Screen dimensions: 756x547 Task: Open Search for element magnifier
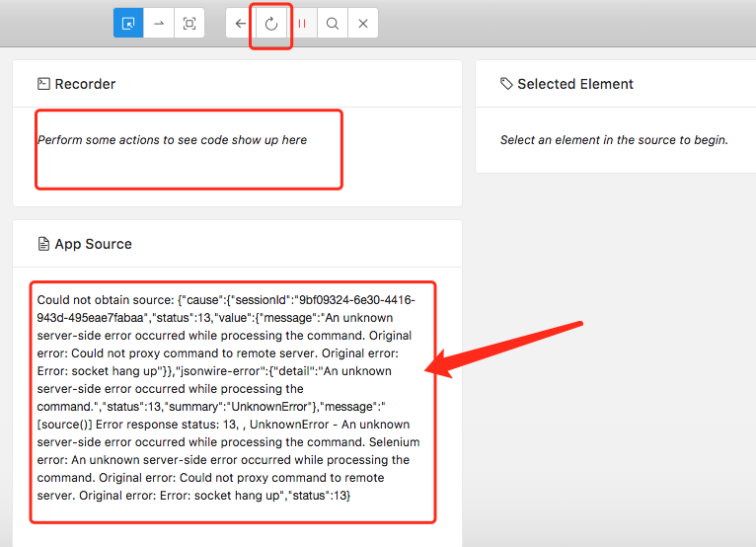[x=333, y=23]
